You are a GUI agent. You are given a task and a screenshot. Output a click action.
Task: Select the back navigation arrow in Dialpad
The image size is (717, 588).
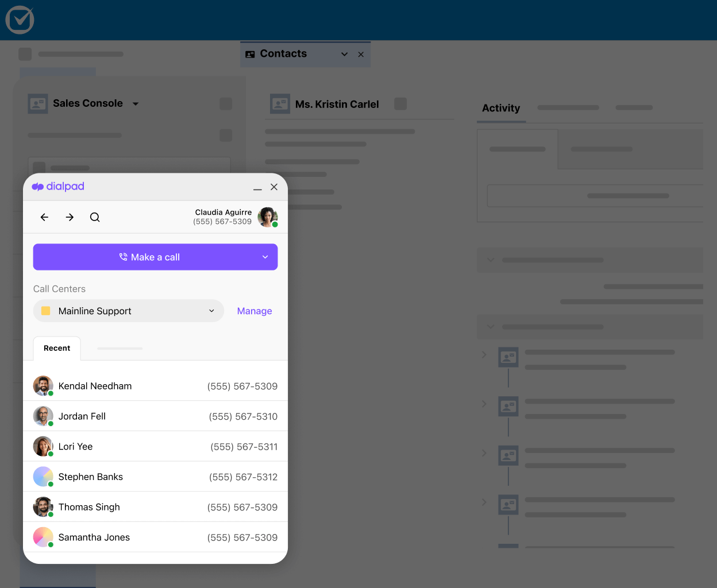(x=44, y=218)
